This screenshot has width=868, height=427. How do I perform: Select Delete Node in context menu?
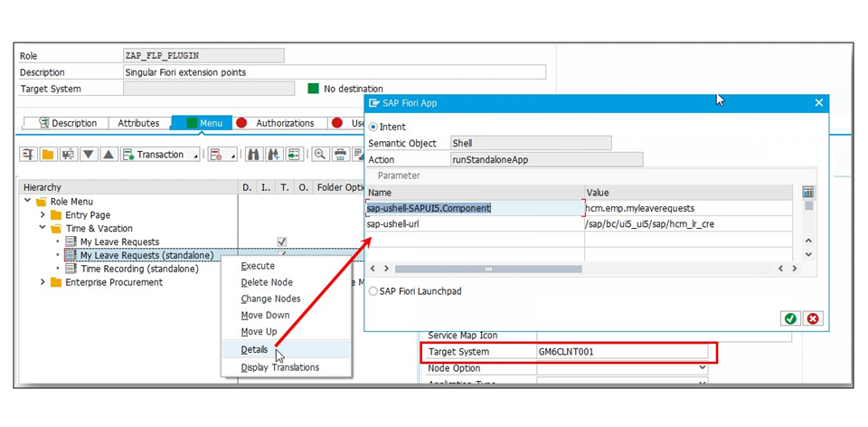pos(266,282)
